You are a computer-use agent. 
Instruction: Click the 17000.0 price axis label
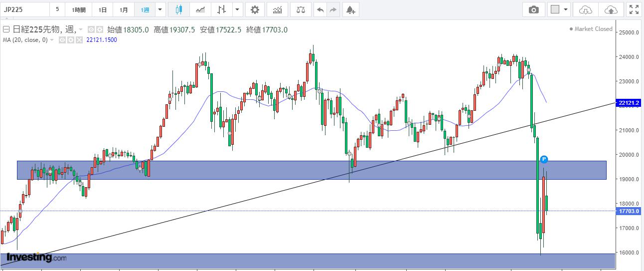[x=630, y=228]
